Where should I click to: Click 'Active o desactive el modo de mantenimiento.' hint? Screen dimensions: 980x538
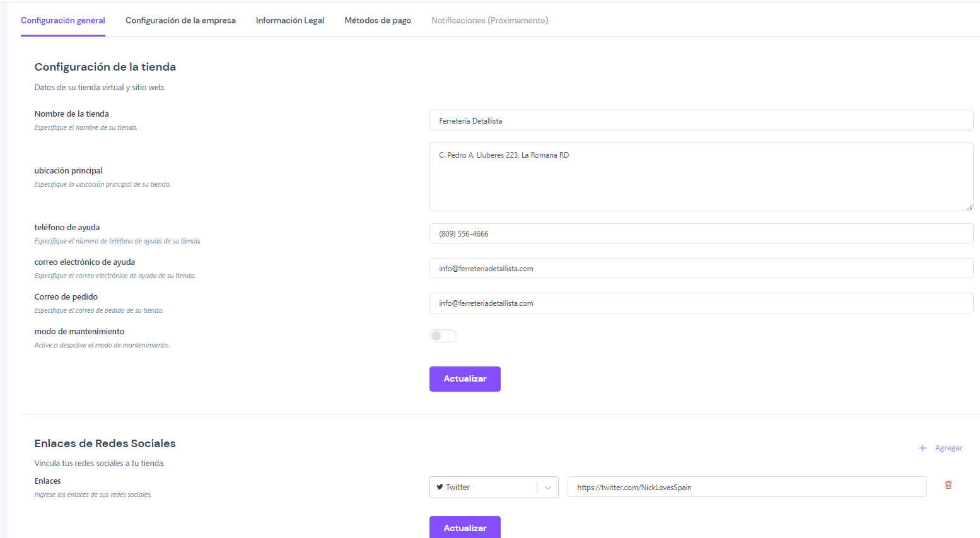click(102, 345)
